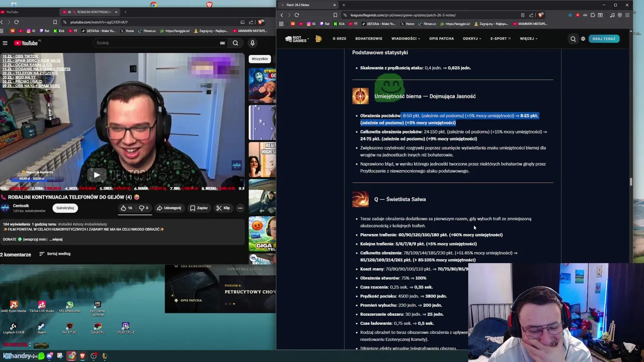The height and width of the screenshot is (362, 644).
Task: Open video more actions three dots
Action: (240, 208)
